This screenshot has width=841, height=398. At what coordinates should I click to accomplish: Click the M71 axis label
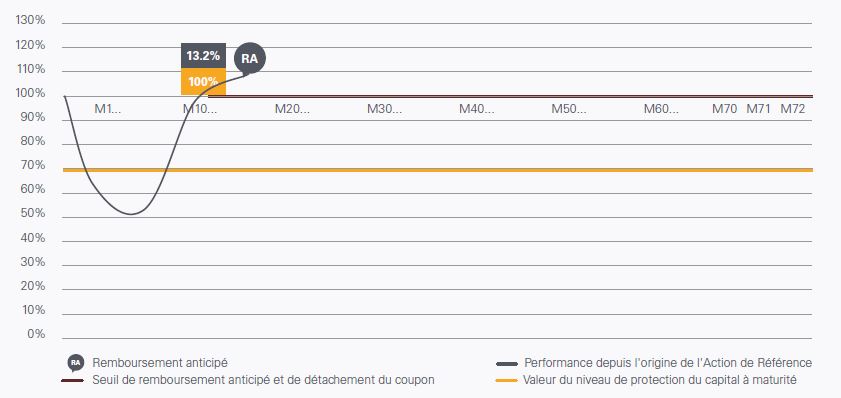[758, 109]
